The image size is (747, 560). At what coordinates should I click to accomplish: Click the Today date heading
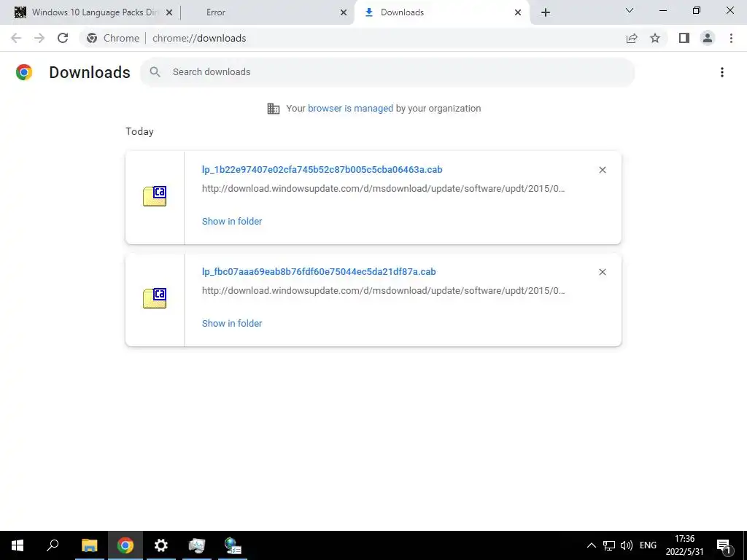[x=139, y=131]
